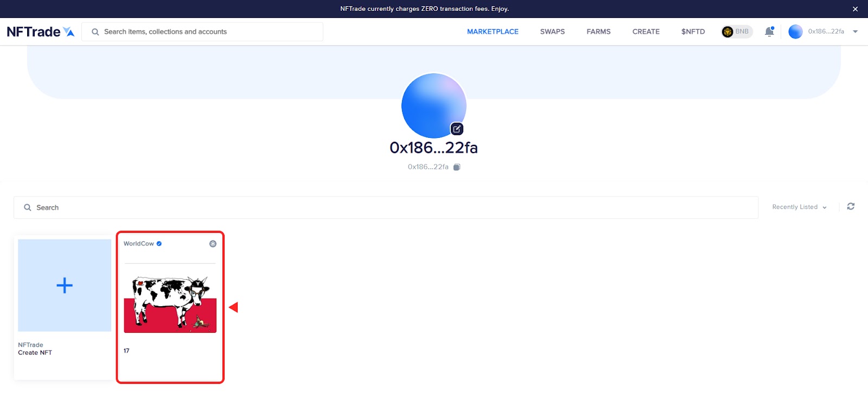Click the NFTrade label under create tile
The height and width of the screenshot is (398, 868).
coord(30,345)
